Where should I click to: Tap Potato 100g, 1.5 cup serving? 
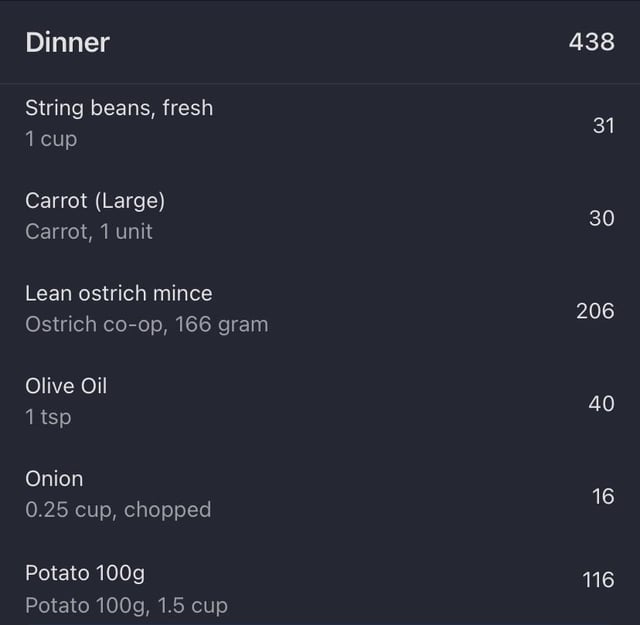pos(127,606)
